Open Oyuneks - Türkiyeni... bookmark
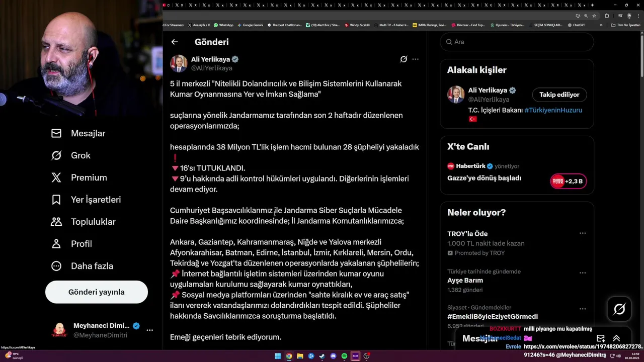Screen dimensions: 644x362 [507, 25]
